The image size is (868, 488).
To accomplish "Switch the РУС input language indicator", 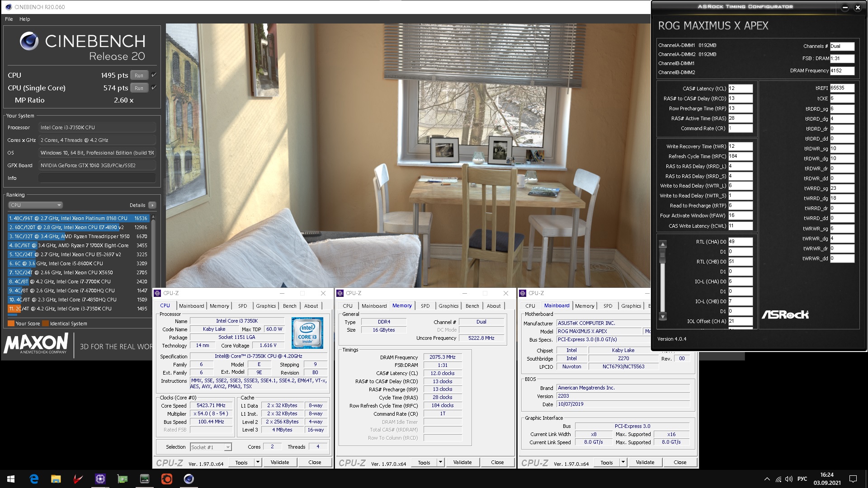I will (802, 479).
